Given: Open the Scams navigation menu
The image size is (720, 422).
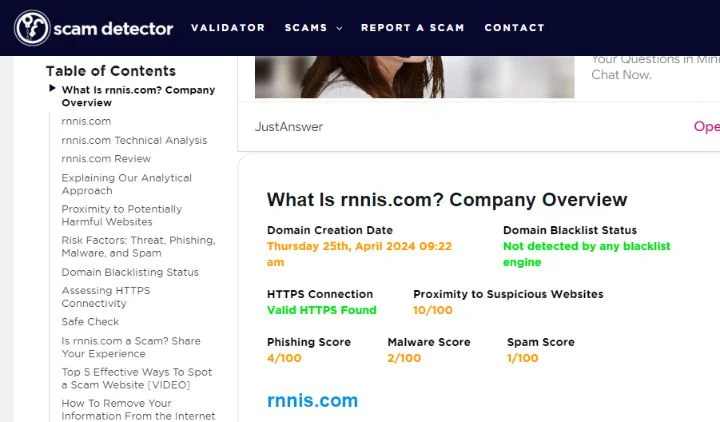Looking at the screenshot, I should pyautogui.click(x=306, y=28).
